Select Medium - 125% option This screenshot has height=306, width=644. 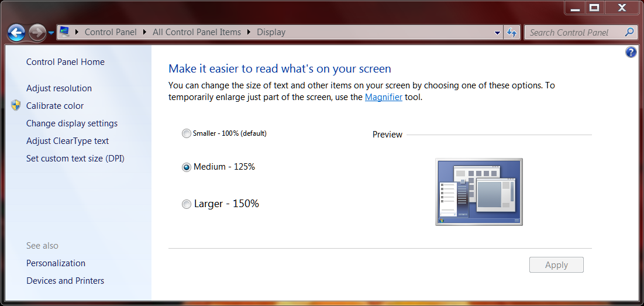[x=219, y=167]
